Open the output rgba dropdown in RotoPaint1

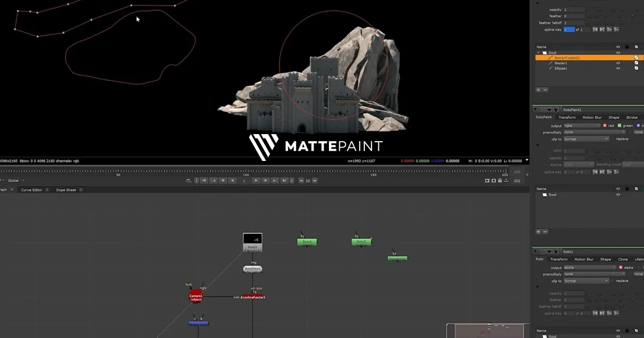pos(582,126)
